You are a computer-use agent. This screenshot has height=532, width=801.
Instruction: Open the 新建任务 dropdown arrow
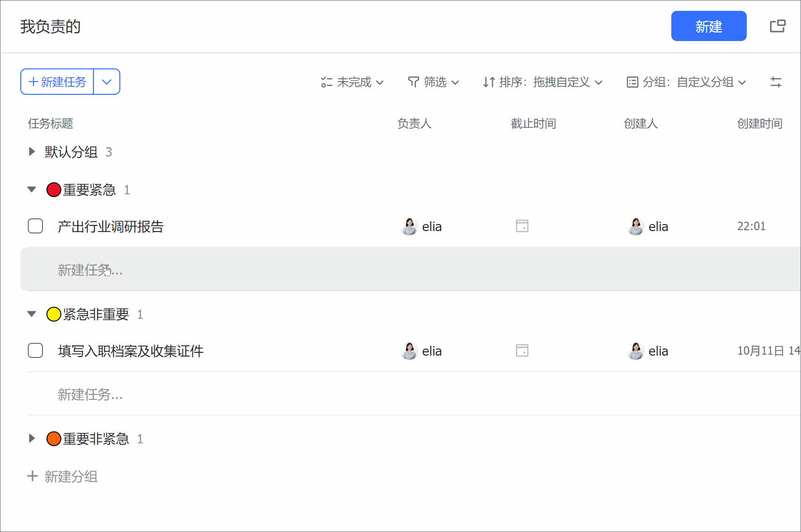[107, 82]
